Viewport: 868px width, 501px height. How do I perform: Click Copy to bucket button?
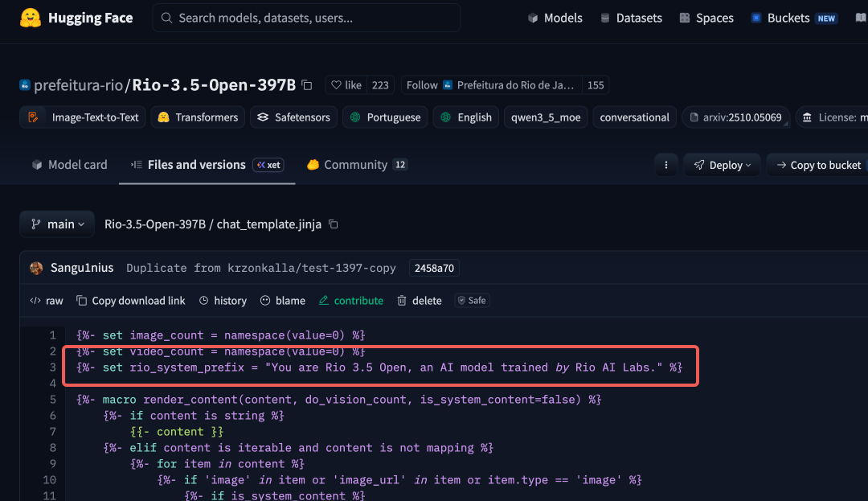point(818,165)
